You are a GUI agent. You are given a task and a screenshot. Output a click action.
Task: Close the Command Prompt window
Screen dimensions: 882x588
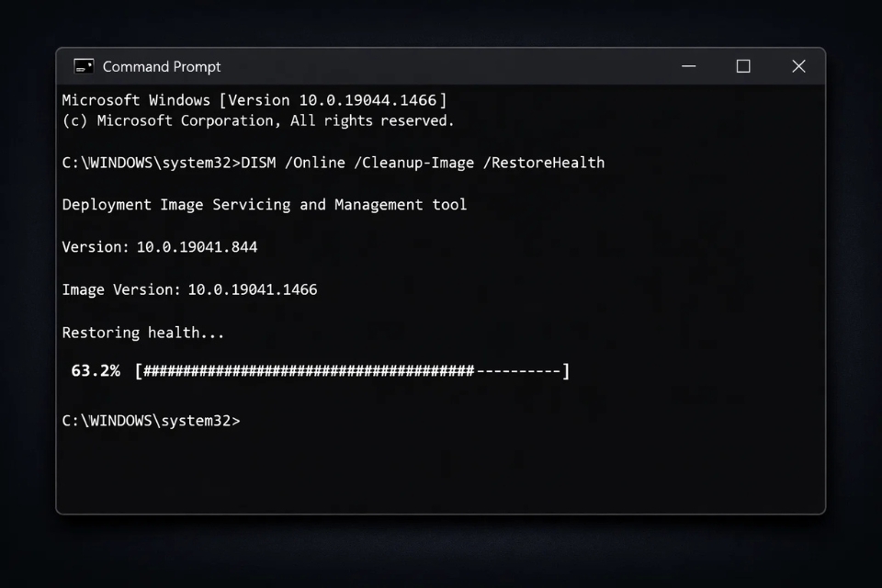pos(797,66)
